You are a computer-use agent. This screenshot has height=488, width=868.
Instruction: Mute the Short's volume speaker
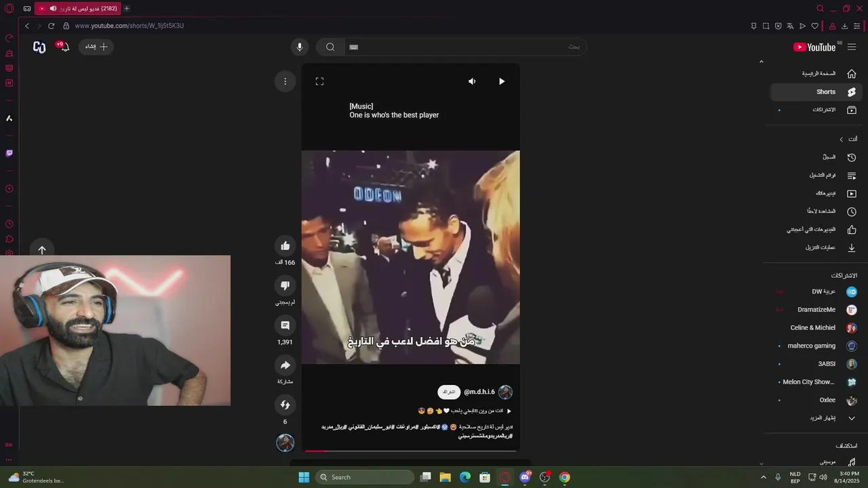(472, 81)
